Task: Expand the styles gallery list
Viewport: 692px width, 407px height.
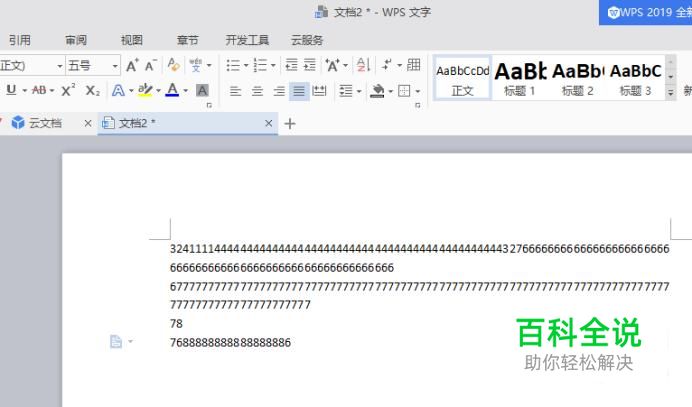Action: point(670,93)
